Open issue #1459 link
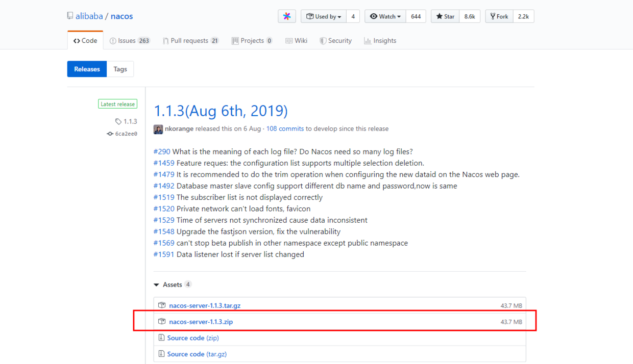Screen dimensions: 633x364 click(164, 163)
